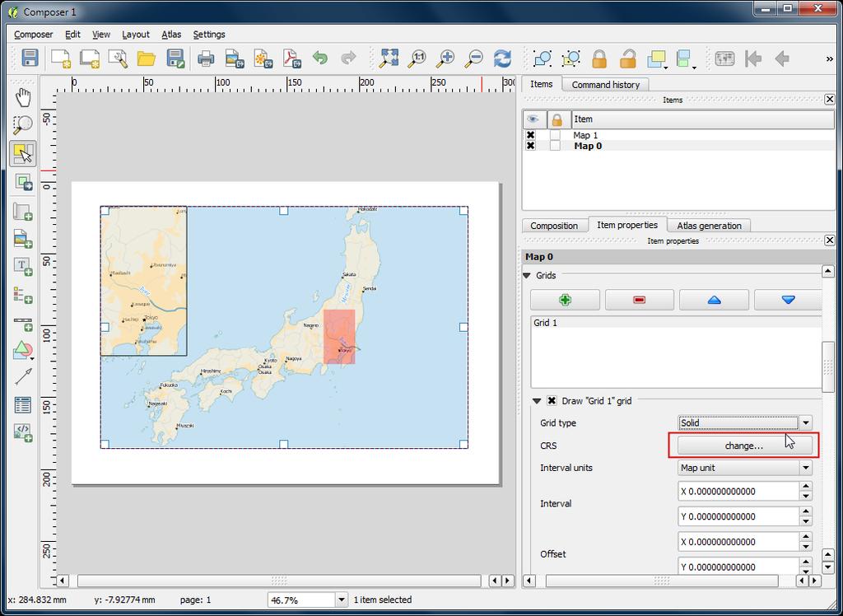
Task: Select the Add image tool
Action: (x=23, y=239)
